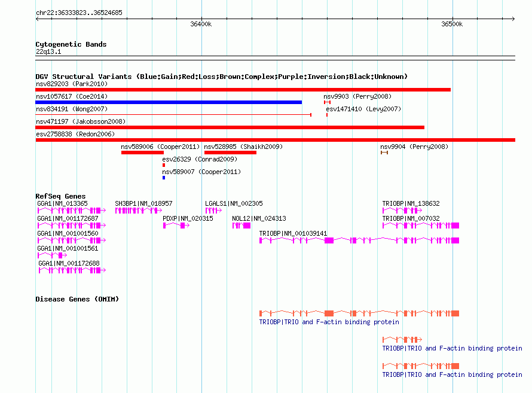Click the nsv9904 (Perry2008) label
Image resolution: width=532 pixels, height=393 pixels.
[414, 147]
